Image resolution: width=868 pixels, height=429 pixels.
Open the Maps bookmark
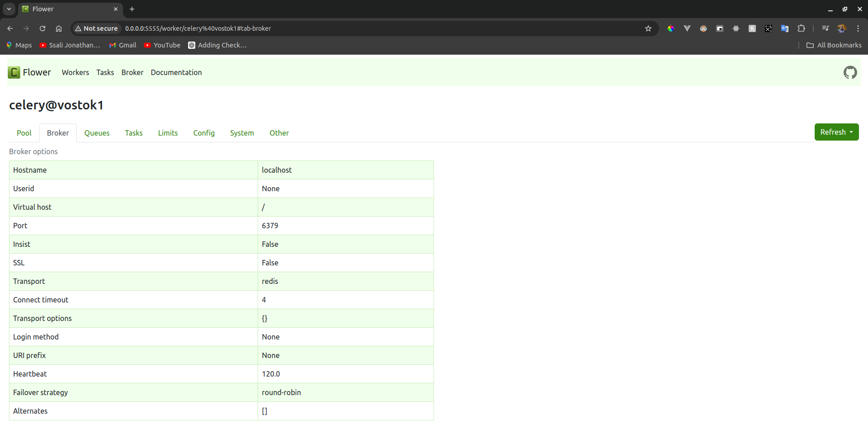pos(19,45)
